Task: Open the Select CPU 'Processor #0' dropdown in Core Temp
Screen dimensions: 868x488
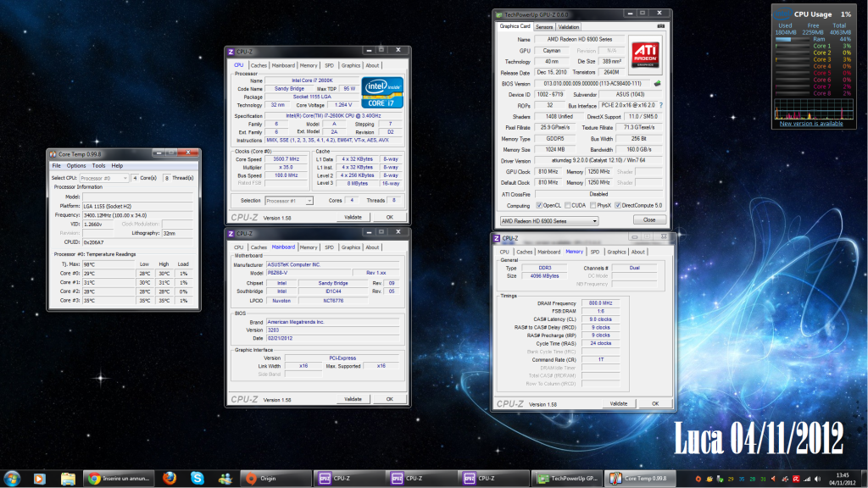Action: click(104, 178)
